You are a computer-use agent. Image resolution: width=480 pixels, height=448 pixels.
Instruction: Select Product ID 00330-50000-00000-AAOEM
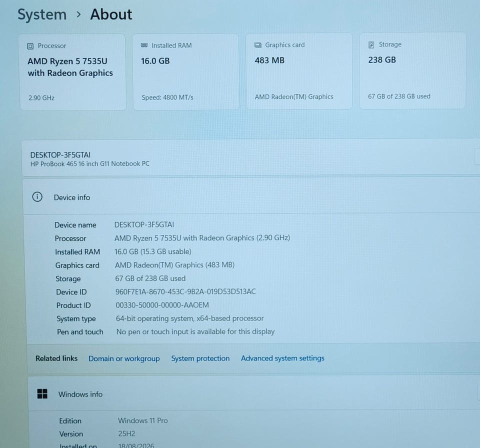tap(162, 305)
